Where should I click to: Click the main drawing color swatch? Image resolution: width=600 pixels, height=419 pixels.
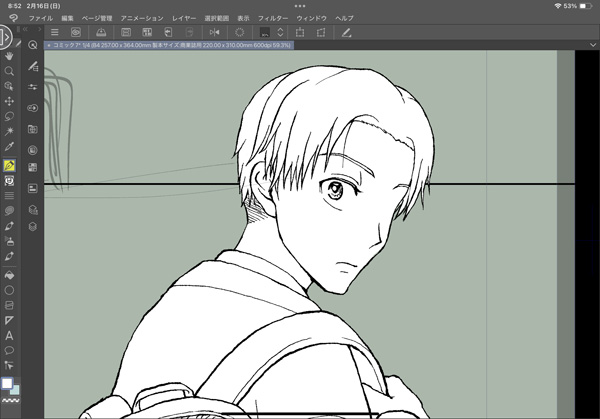(7, 383)
